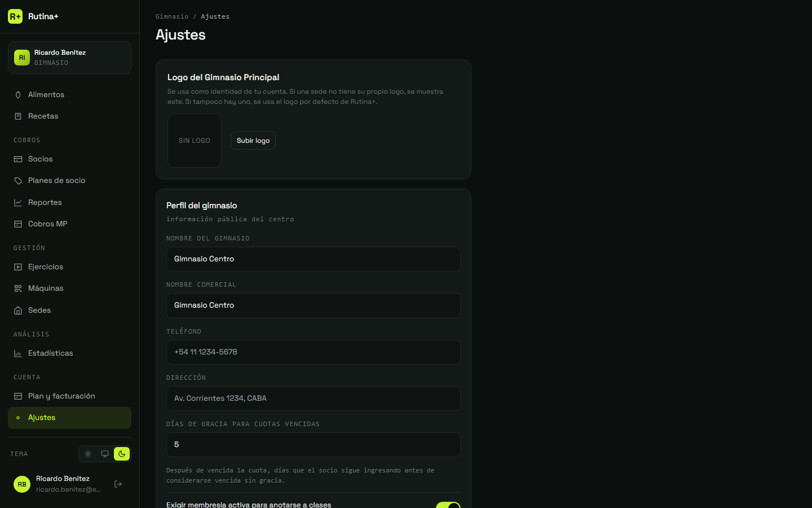Click the logout icon next to Ricardo Benítez

118,484
